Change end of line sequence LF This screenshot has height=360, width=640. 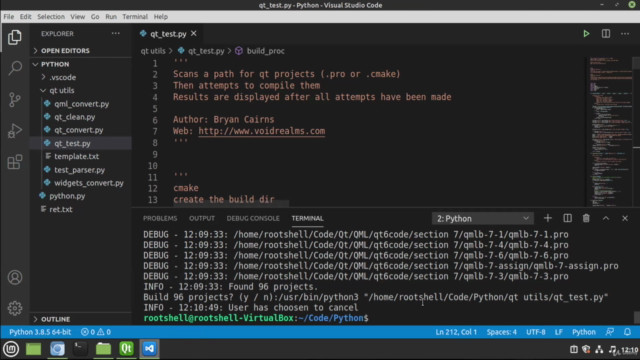point(558,332)
